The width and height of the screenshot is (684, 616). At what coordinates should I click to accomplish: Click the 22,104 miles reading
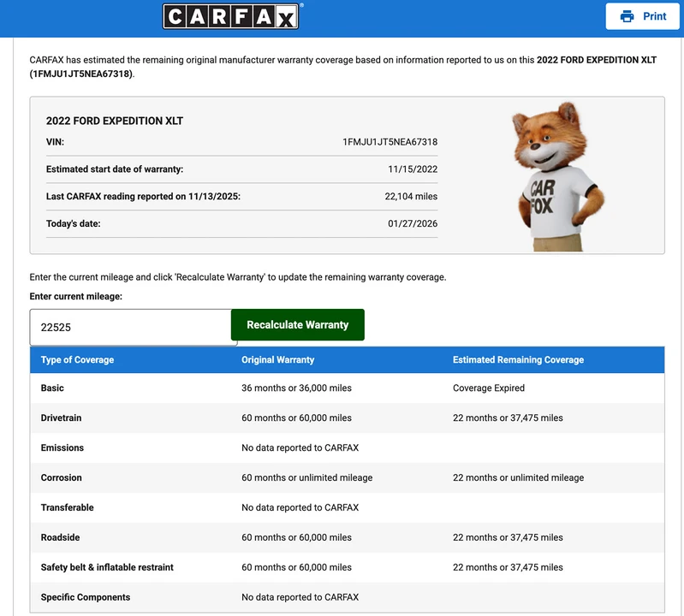click(x=411, y=197)
